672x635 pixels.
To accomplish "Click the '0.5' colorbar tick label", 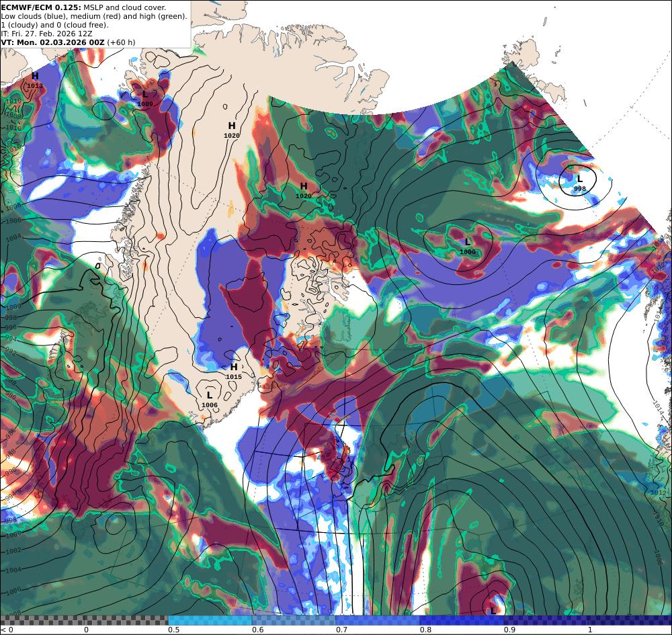I will tap(173, 630).
